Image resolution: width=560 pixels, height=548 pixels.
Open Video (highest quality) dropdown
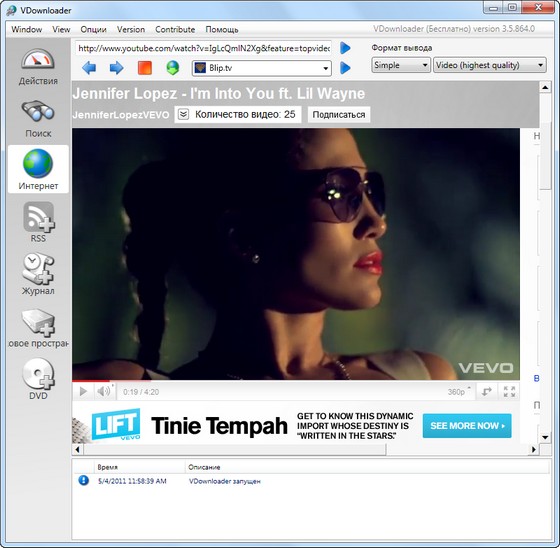490,65
